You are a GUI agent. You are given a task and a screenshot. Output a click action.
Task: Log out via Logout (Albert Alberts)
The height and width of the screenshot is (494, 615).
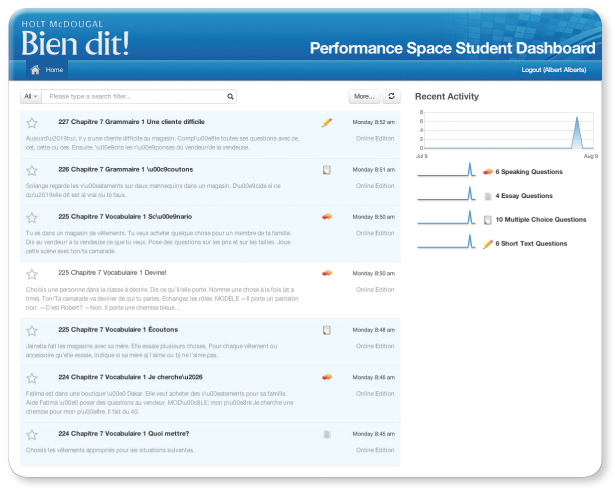click(x=554, y=70)
